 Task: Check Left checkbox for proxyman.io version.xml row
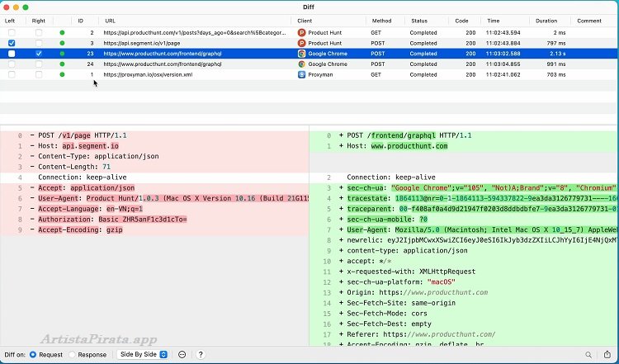tap(12, 75)
